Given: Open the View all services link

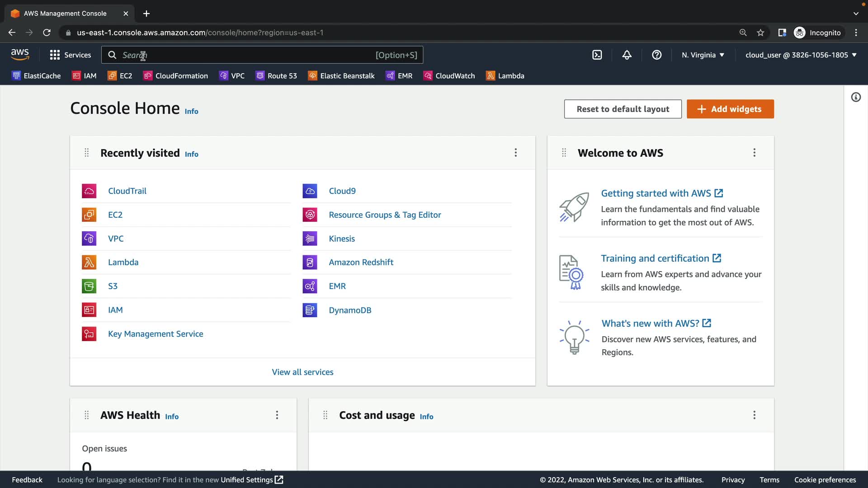Looking at the screenshot, I should click(x=302, y=372).
